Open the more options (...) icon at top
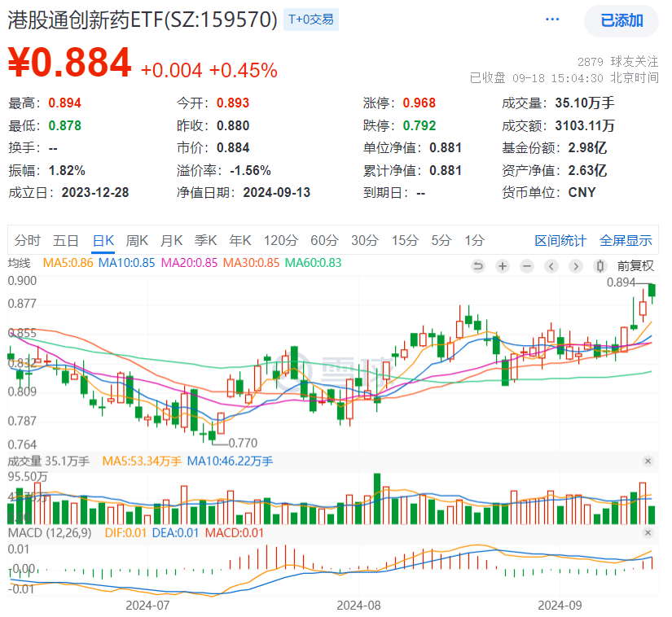The image size is (672, 617). pyautogui.click(x=552, y=19)
